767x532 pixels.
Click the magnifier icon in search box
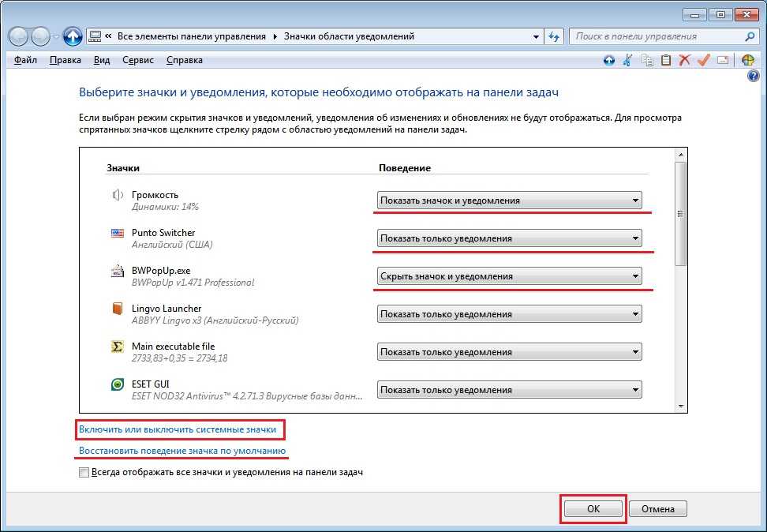[x=750, y=36]
